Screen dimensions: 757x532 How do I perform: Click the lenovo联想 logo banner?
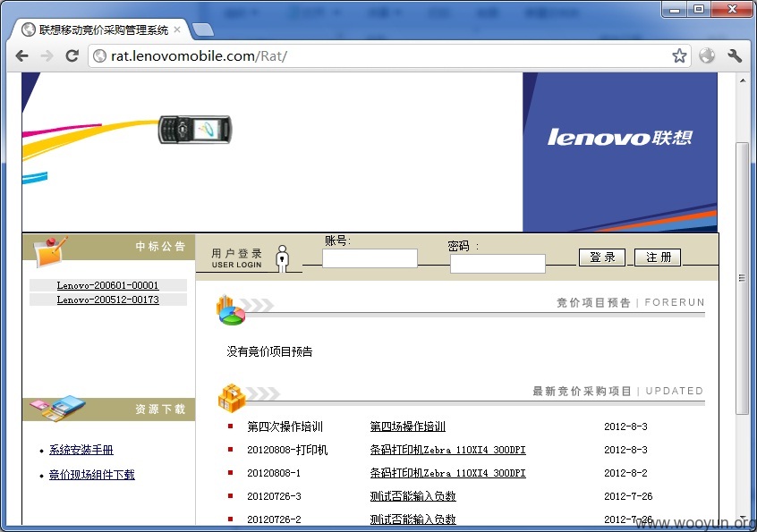tap(620, 138)
